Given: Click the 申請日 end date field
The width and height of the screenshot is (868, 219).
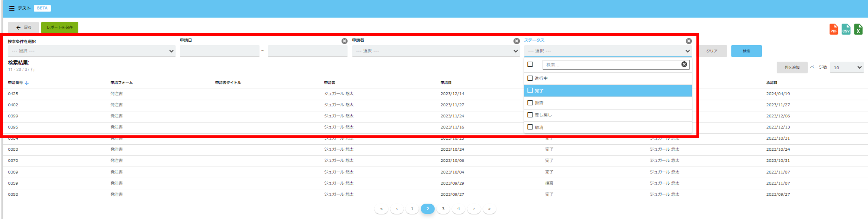Looking at the screenshot, I should point(307,51).
